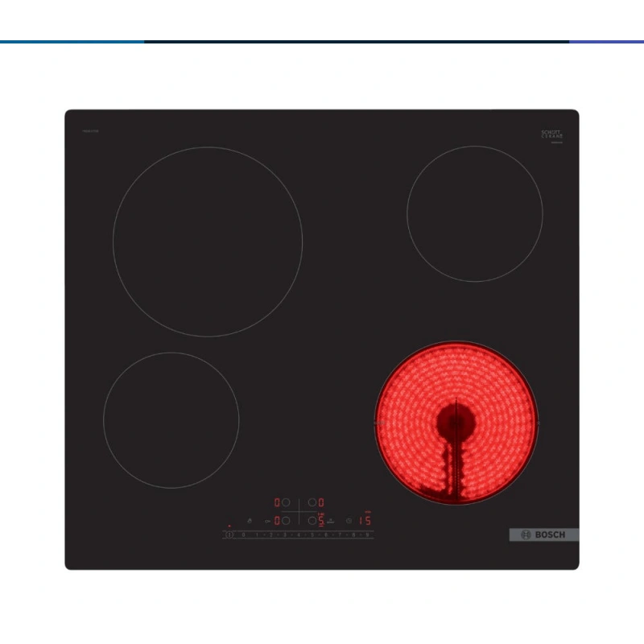
Task: Set heat level 5 on the slider
Action: (312, 535)
